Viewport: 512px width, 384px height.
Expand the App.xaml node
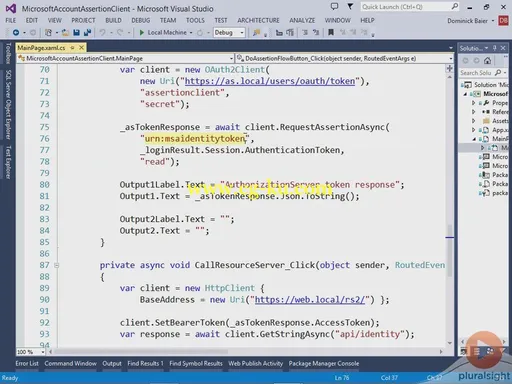point(473,130)
